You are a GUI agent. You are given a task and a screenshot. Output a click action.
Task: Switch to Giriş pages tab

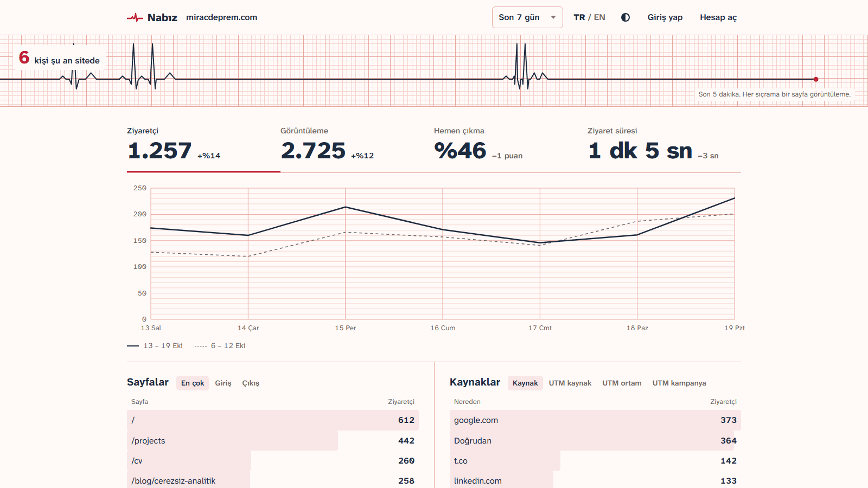[223, 383]
